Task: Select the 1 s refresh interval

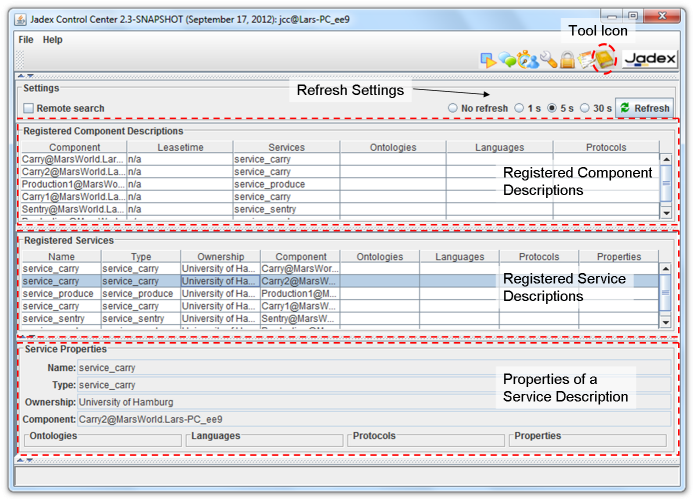Action: point(520,108)
